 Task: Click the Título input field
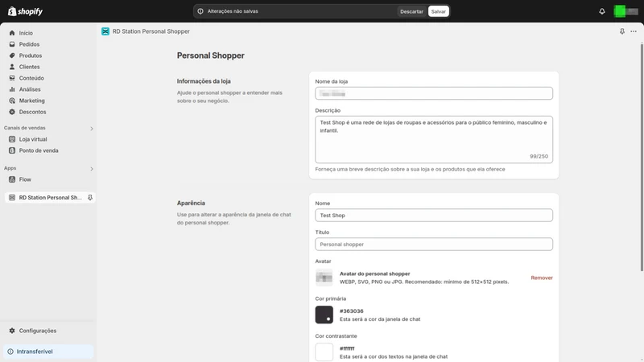pyautogui.click(x=434, y=245)
